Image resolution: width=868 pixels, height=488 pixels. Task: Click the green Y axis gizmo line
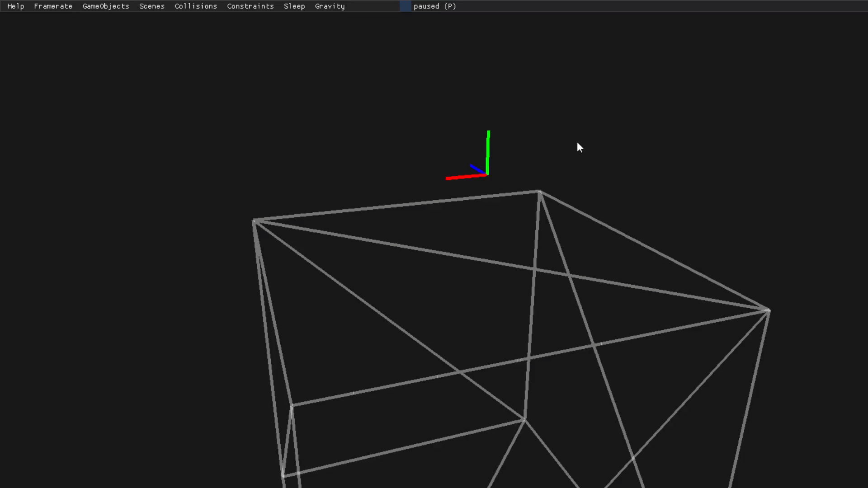coord(488,149)
